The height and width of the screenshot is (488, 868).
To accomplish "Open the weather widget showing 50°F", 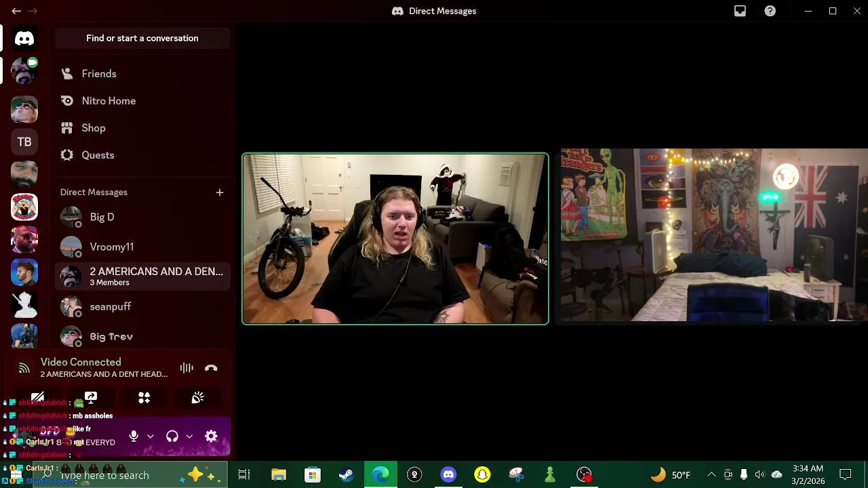I will 670,475.
